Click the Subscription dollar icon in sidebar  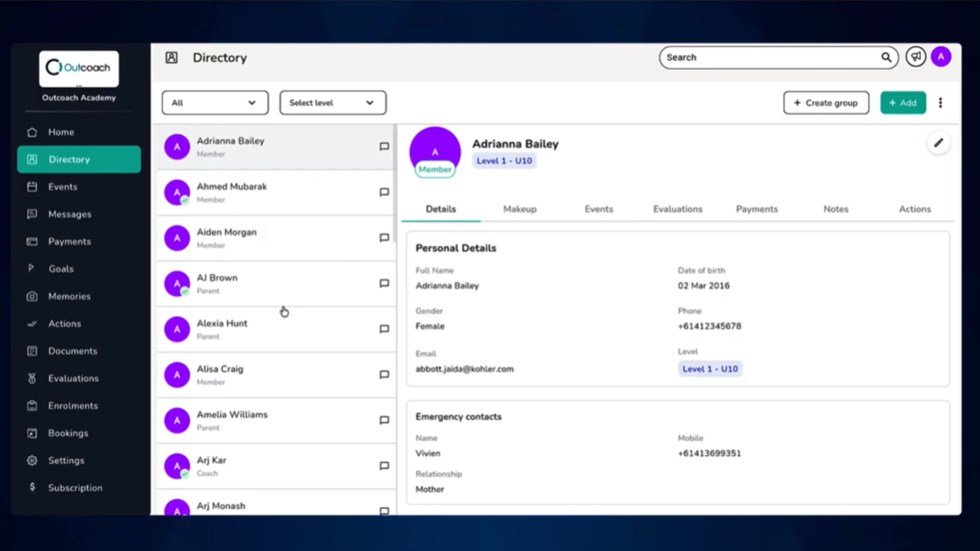32,487
